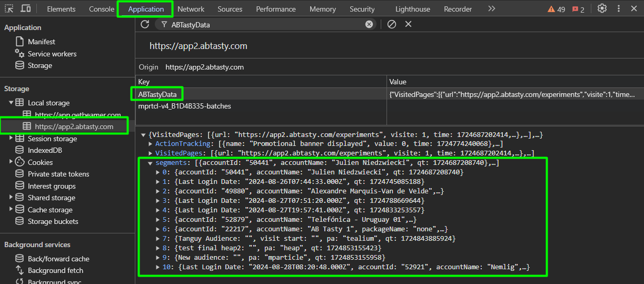The height and width of the screenshot is (284, 644).
Task: Click the Value column header
Action: pyautogui.click(x=515, y=82)
